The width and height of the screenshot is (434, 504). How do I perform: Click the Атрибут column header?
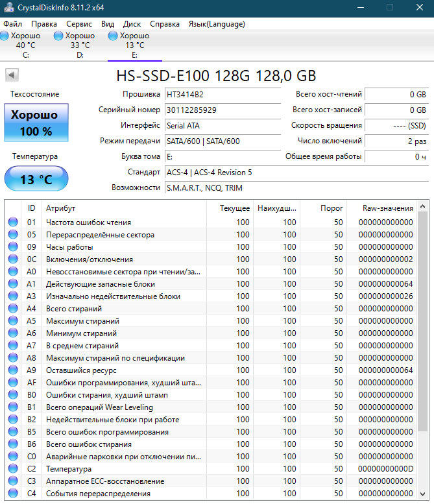(x=124, y=208)
